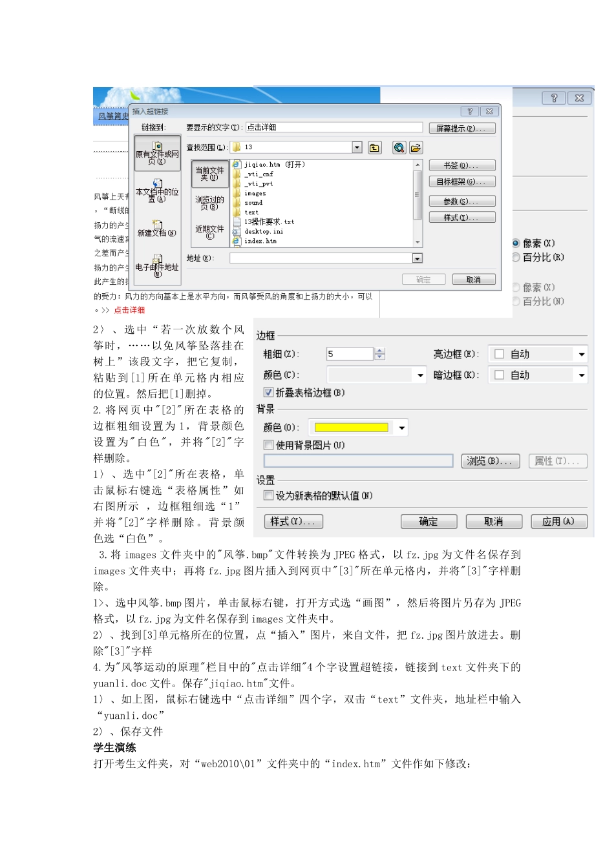Image resolution: width=614 pixels, height=868 pixels.
Task: Click 样式(Y) button in table properties
Action: pyautogui.click(x=293, y=521)
